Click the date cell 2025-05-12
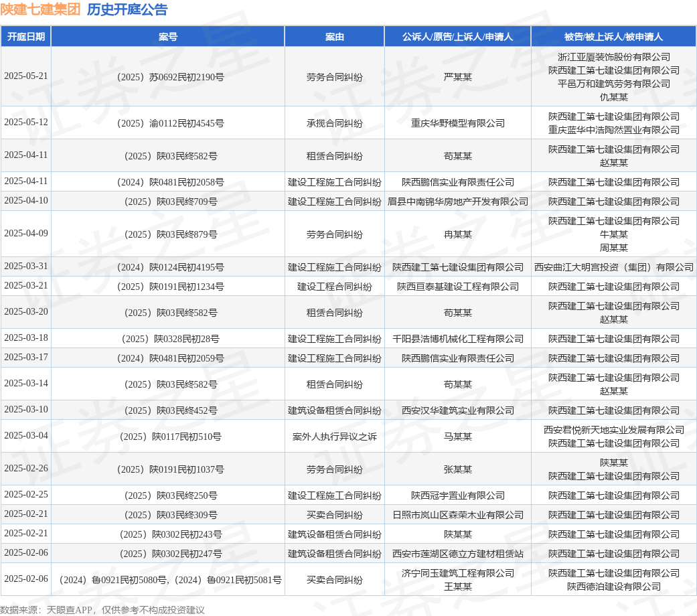 tap(26, 123)
